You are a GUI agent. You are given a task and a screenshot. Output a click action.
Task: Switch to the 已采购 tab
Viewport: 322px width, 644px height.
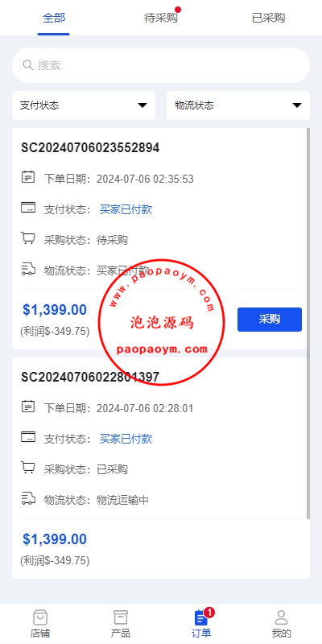[268, 18]
